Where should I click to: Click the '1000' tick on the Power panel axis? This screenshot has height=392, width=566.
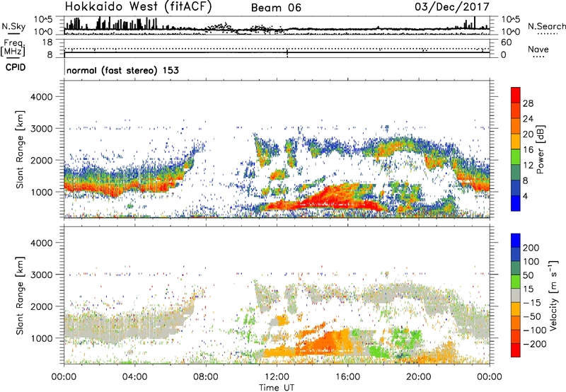[41, 192]
